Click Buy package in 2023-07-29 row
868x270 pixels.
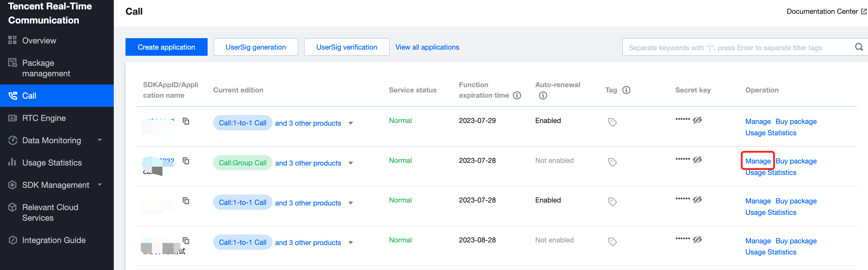click(x=796, y=121)
